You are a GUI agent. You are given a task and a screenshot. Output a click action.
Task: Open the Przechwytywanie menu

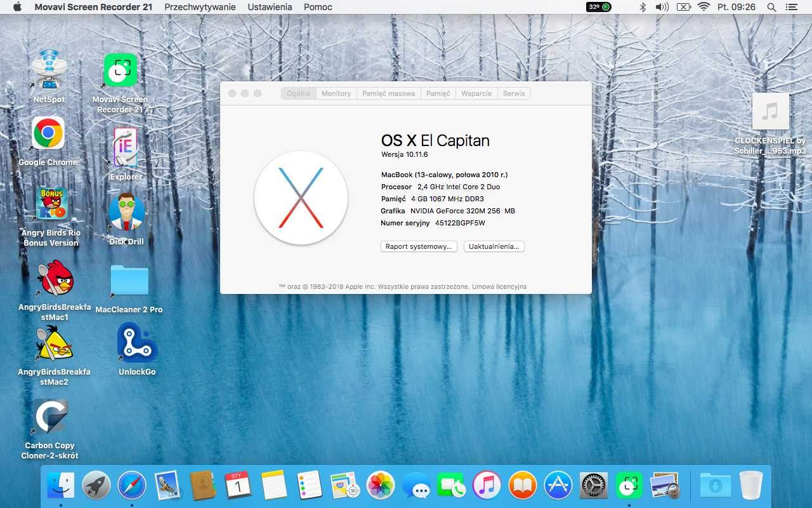(x=200, y=7)
